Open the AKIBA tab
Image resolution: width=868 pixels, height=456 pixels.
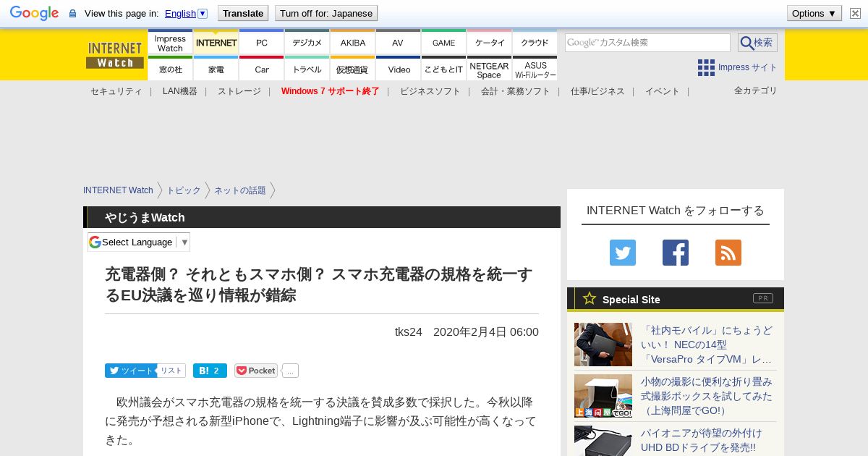coord(352,43)
